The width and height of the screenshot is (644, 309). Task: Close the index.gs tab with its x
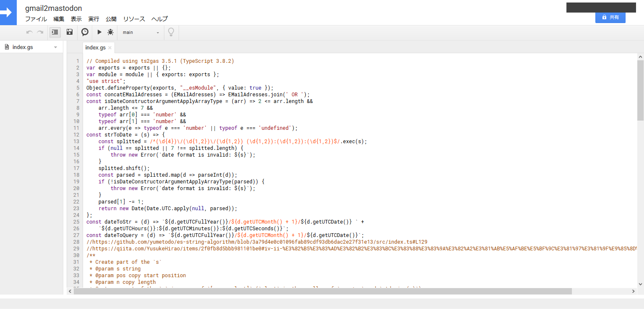click(x=109, y=47)
